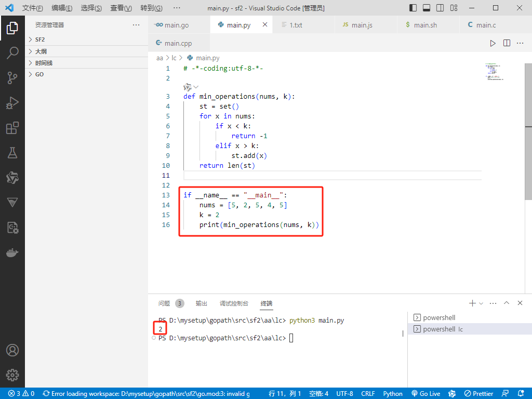Select the first powershell terminal
Viewport: 532px width, 399px height.
point(470,317)
